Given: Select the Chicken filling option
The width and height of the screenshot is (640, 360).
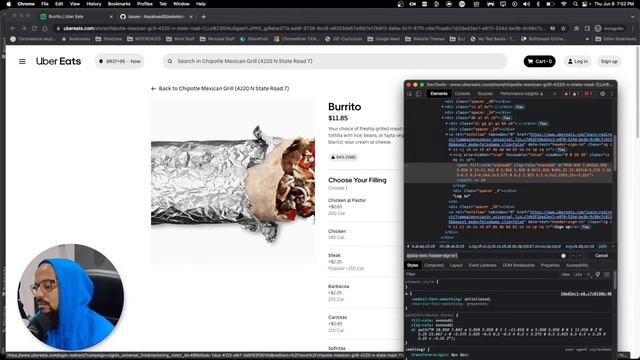Looking at the screenshot, I should (x=337, y=234).
